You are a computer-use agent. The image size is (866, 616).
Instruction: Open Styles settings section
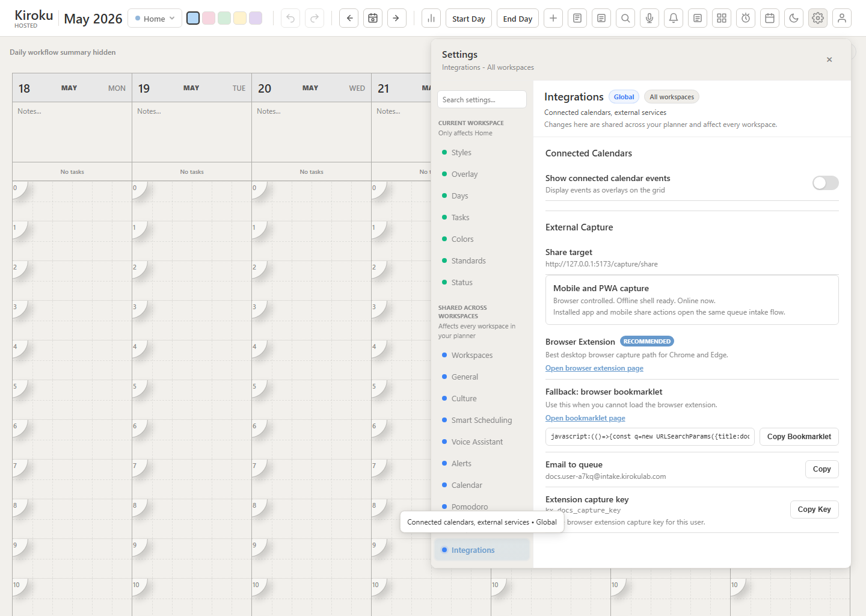click(x=482, y=153)
